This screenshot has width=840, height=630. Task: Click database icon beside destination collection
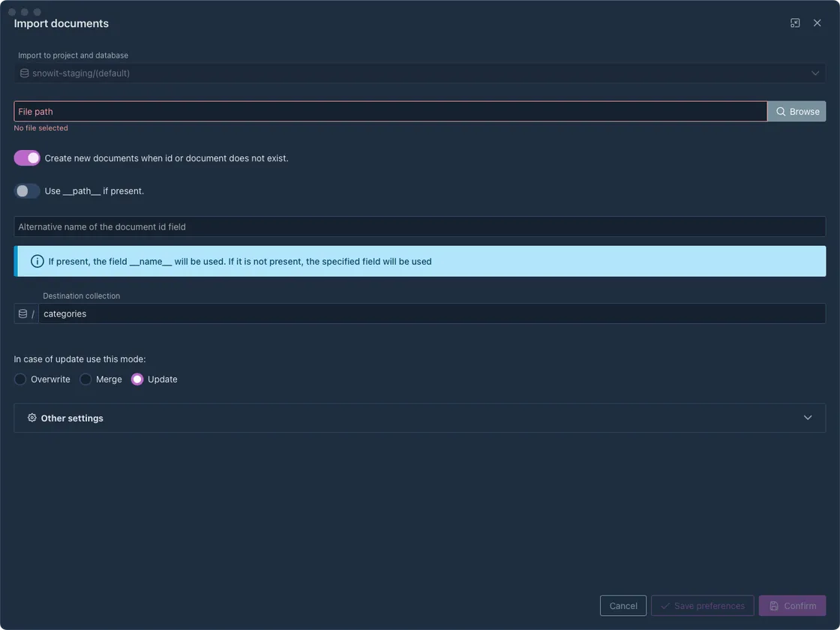click(x=23, y=314)
